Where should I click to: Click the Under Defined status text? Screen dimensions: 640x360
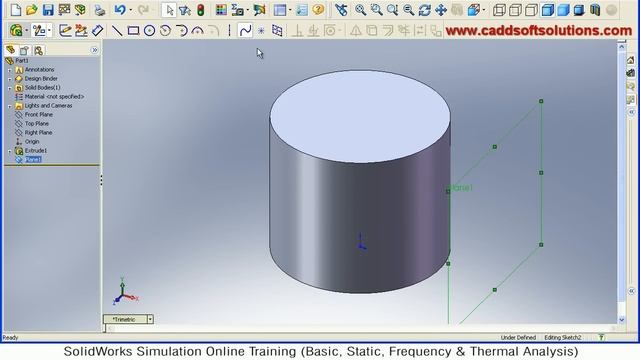(x=518, y=338)
